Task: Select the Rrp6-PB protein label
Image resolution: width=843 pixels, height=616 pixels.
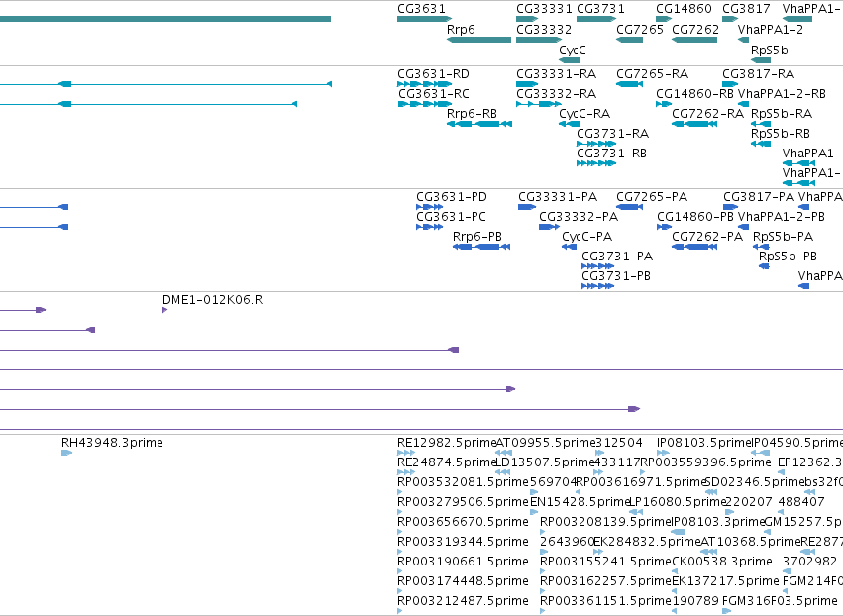Action: 477,237
